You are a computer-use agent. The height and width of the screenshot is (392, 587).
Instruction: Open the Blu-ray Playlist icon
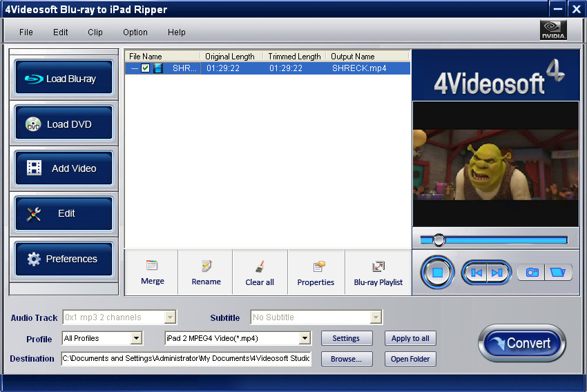click(378, 273)
